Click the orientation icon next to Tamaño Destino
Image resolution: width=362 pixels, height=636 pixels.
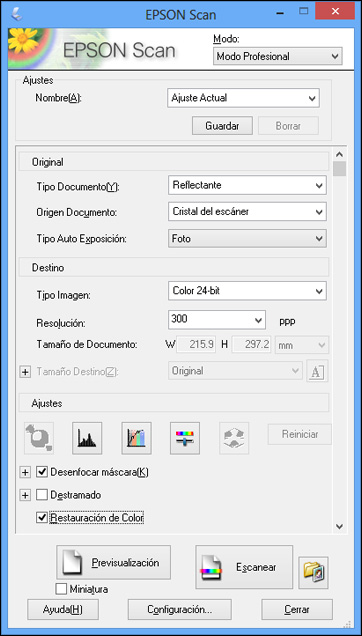click(317, 371)
